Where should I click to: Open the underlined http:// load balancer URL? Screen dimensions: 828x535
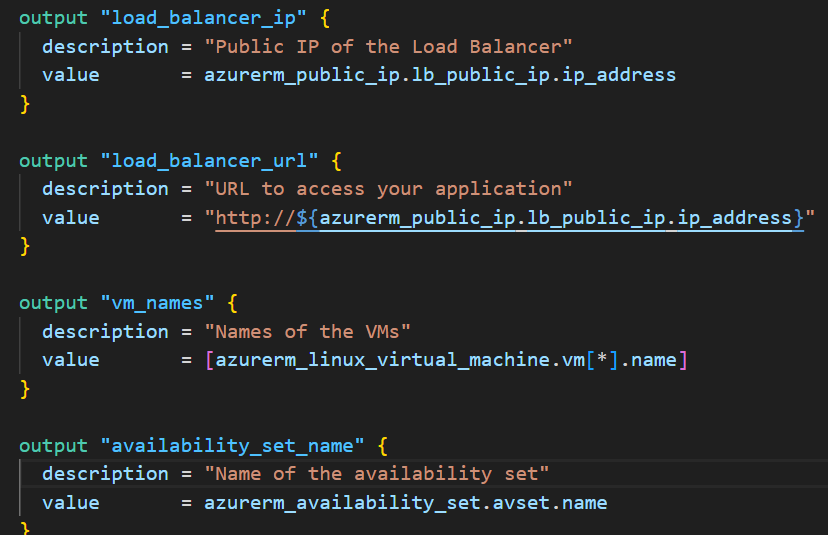pos(510,217)
